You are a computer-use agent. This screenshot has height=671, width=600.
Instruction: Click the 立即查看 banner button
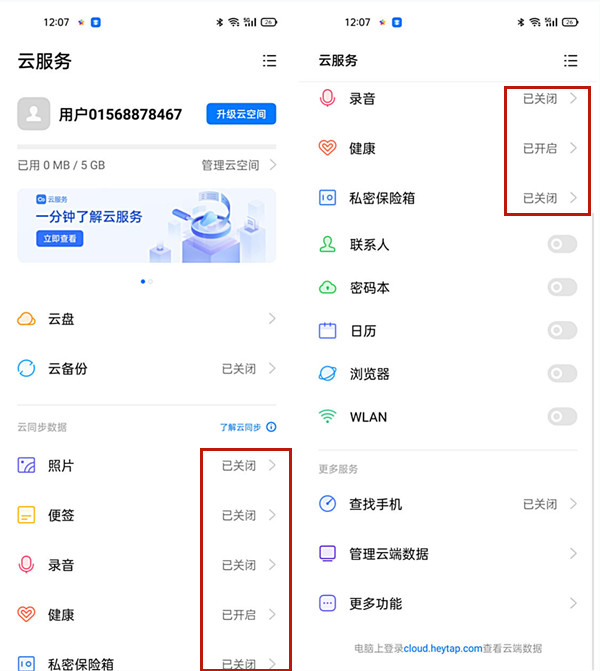click(59, 238)
